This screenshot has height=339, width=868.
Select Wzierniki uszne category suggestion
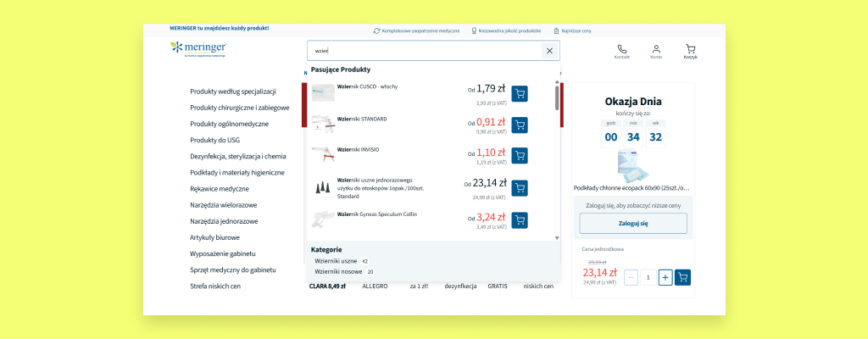[x=337, y=261]
